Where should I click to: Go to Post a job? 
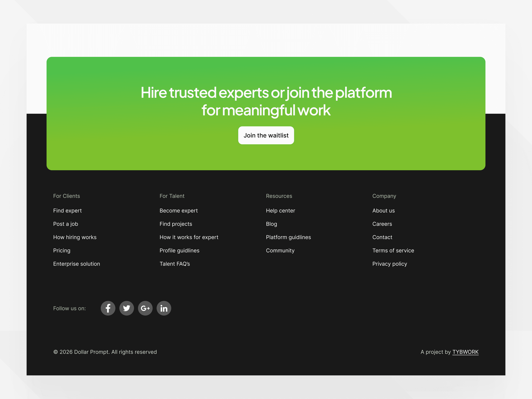tap(65, 224)
